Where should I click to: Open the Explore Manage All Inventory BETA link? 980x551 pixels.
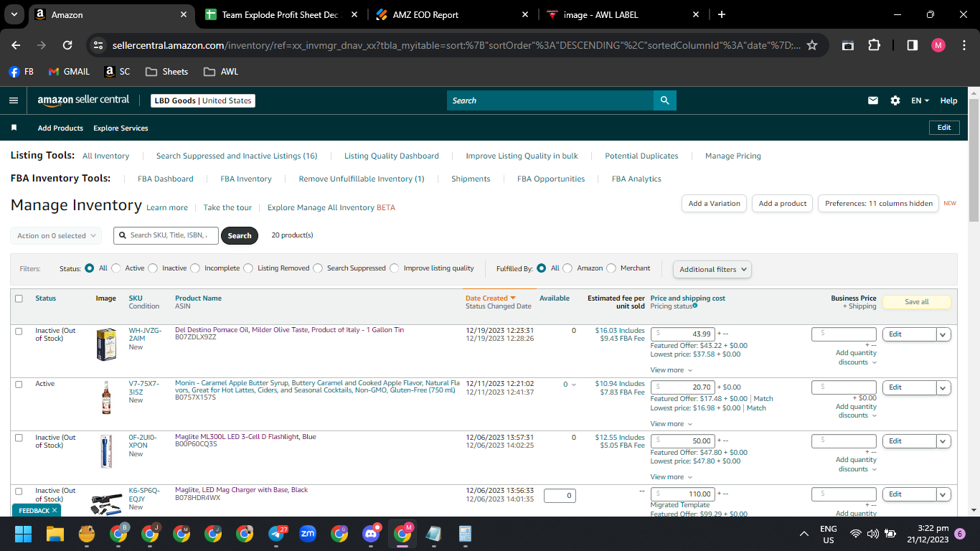331,208
